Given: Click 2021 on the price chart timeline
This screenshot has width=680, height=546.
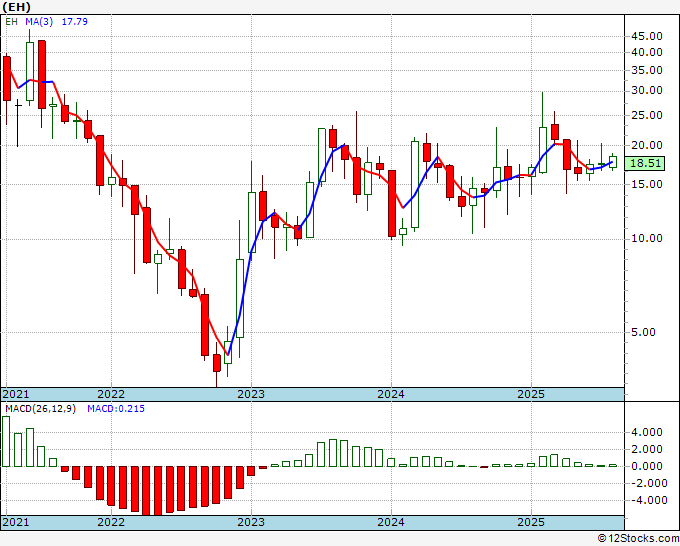Looking at the screenshot, I should (16, 394).
